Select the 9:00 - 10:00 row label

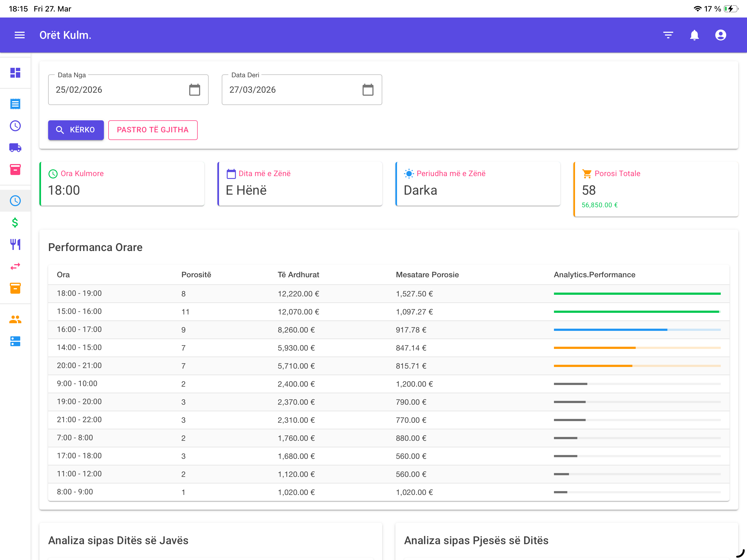point(77,384)
